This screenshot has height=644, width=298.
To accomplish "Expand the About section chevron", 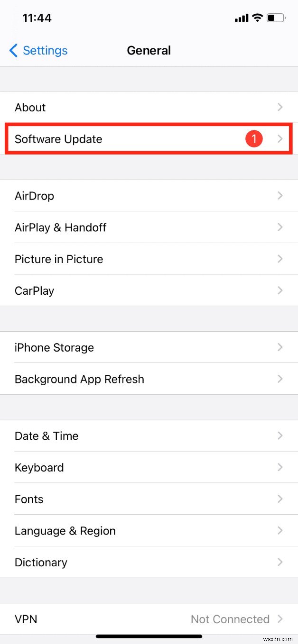I will click(x=280, y=107).
